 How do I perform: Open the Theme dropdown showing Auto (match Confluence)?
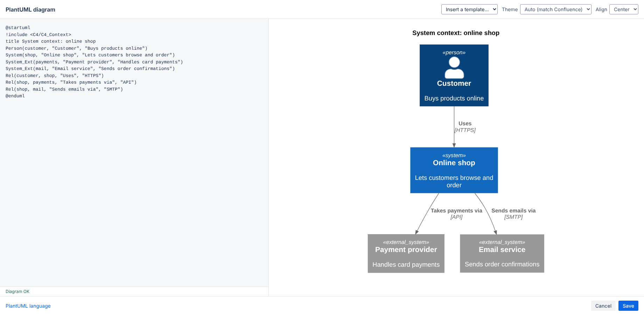click(x=556, y=9)
